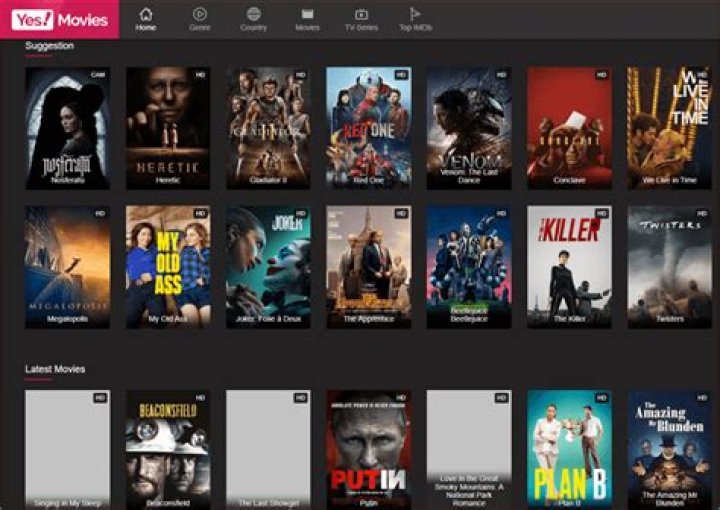Open the Home nav icon
This screenshot has height=510, width=720.
(x=146, y=14)
